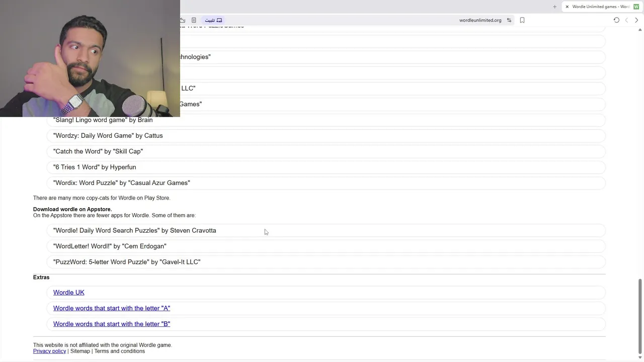The height and width of the screenshot is (362, 644).
Task: Click the vertical scrollbar thumb
Action: pyautogui.click(x=640, y=316)
